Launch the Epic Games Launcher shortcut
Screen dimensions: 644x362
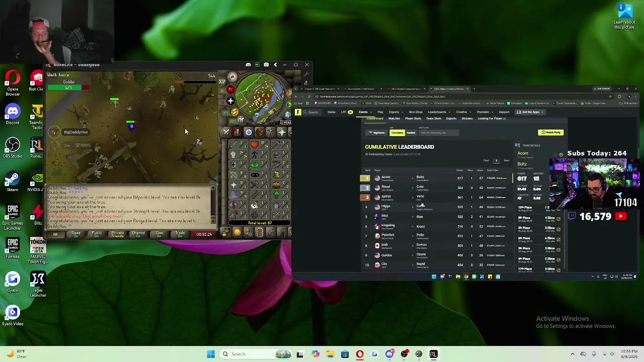pyautogui.click(x=13, y=217)
